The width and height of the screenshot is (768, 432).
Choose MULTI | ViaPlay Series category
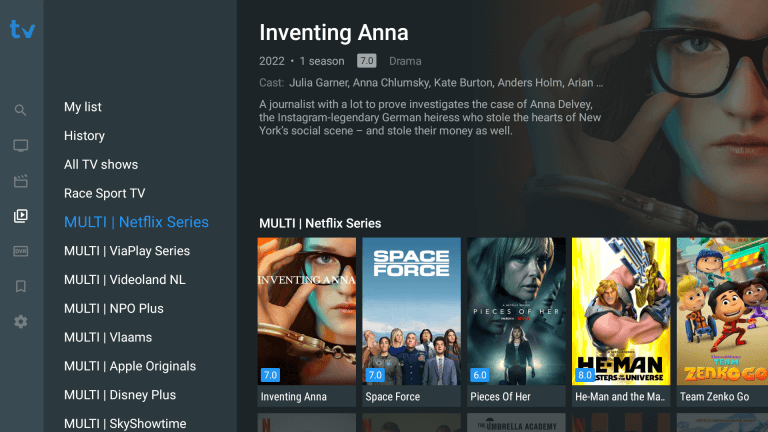(127, 251)
